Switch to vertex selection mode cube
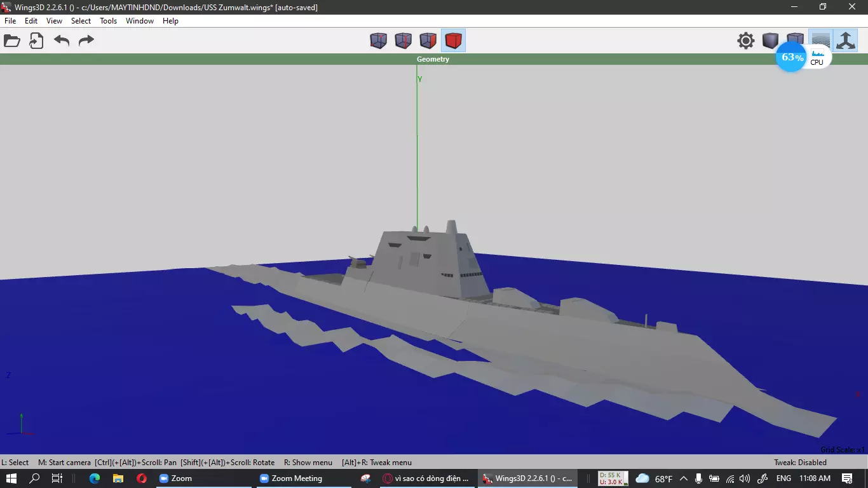The width and height of the screenshot is (868, 488). [379, 41]
